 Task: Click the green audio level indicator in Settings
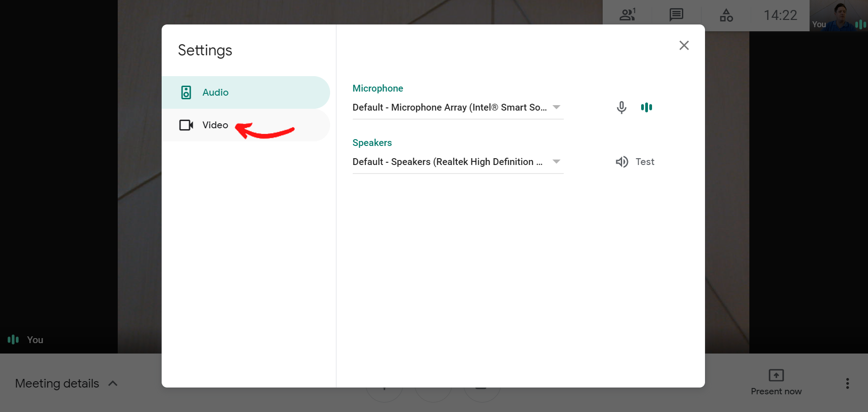646,107
